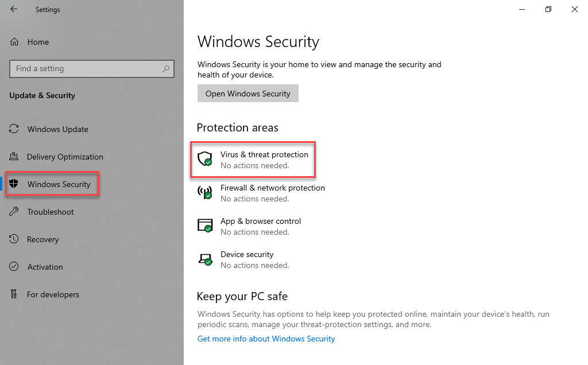This screenshot has height=365, width=588.
Task: Click the Windows Security shield icon in sidebar
Action: pyautogui.click(x=14, y=184)
